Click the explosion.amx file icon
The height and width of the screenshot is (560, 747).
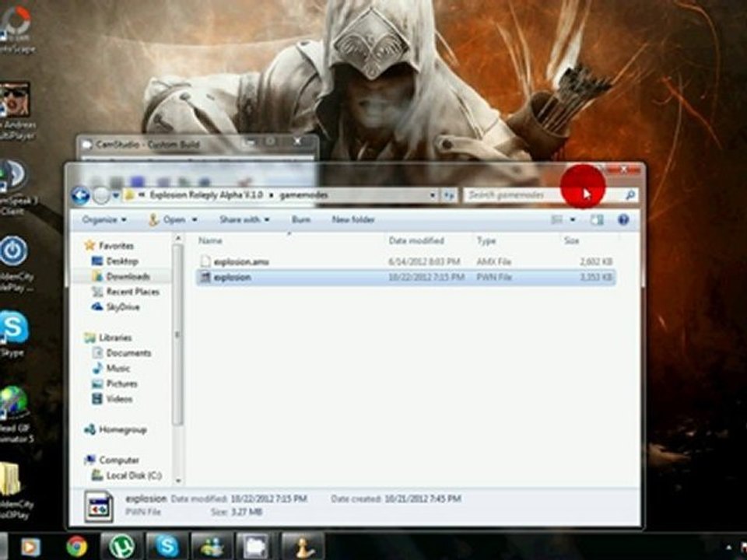click(x=205, y=261)
